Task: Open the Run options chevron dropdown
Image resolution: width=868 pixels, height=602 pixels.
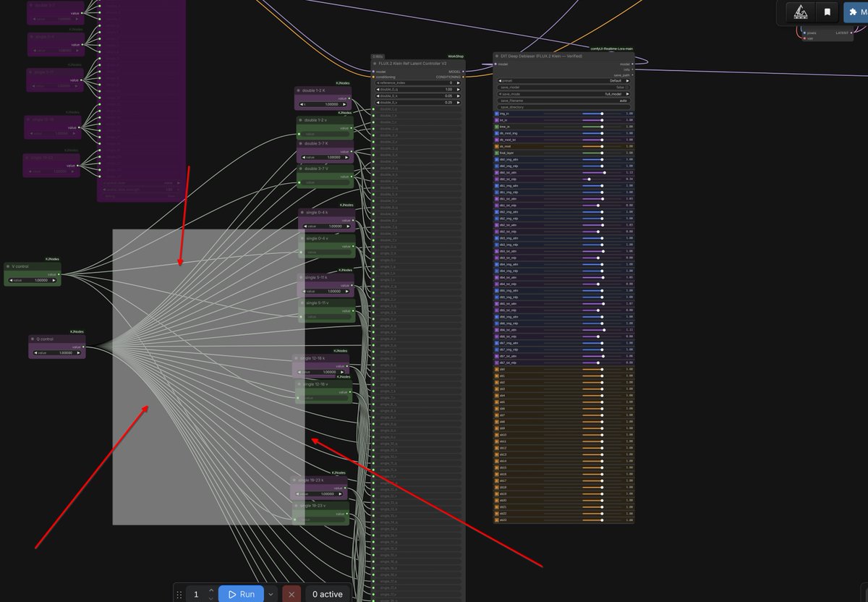Action: coord(270,593)
